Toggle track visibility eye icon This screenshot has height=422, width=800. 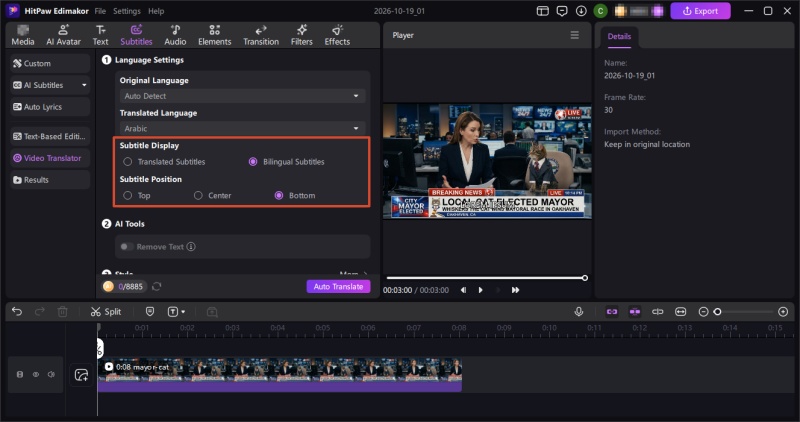[36, 375]
